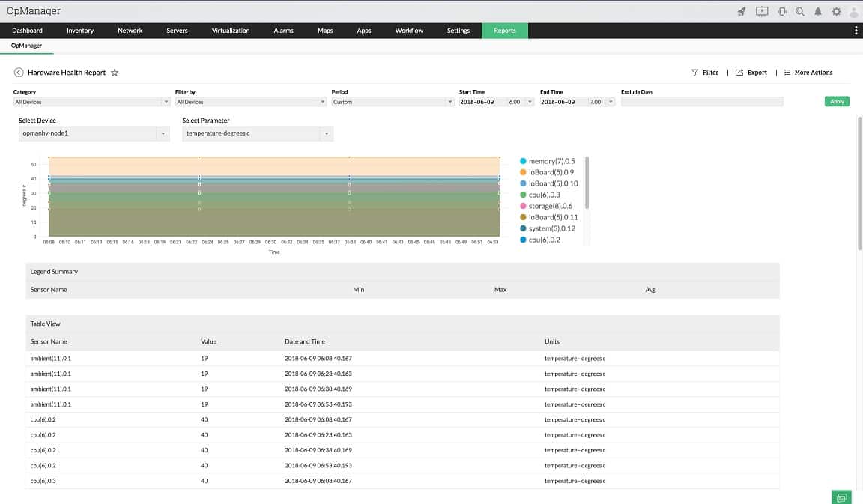
Task: Go back using the circled arrow icon
Action: tap(19, 73)
